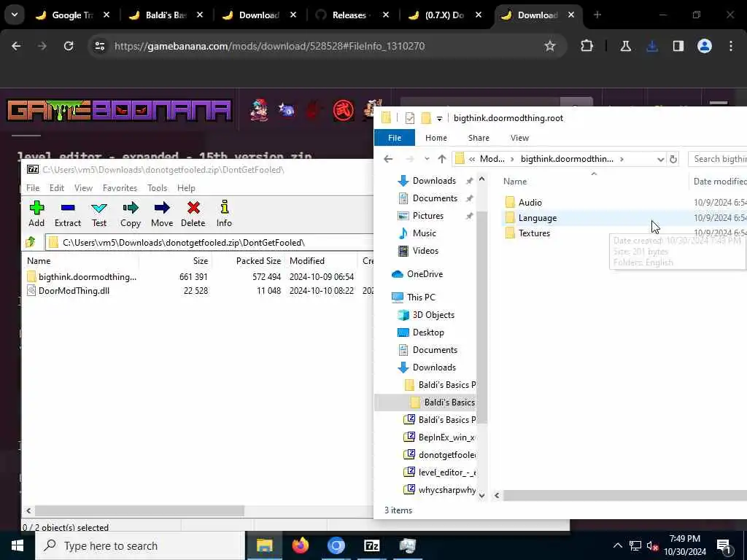Viewport: 747px width, 560px height.
Task: Select Desktop in navigation pane
Action: [x=427, y=332]
